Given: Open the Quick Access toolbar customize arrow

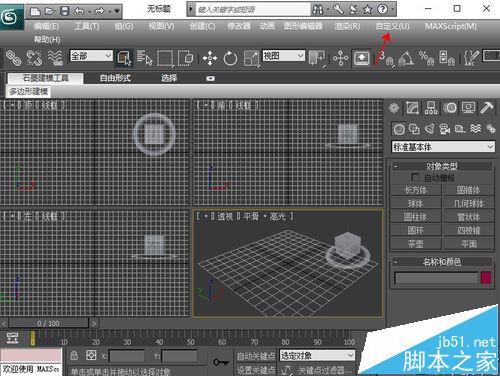Looking at the screenshot, I should coord(117,12).
